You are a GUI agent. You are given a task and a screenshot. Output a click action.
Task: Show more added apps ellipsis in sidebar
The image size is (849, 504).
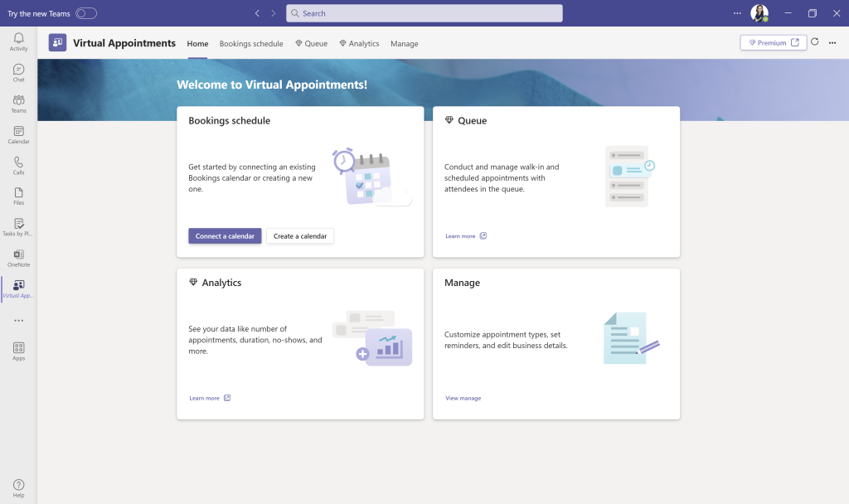pyautogui.click(x=18, y=321)
